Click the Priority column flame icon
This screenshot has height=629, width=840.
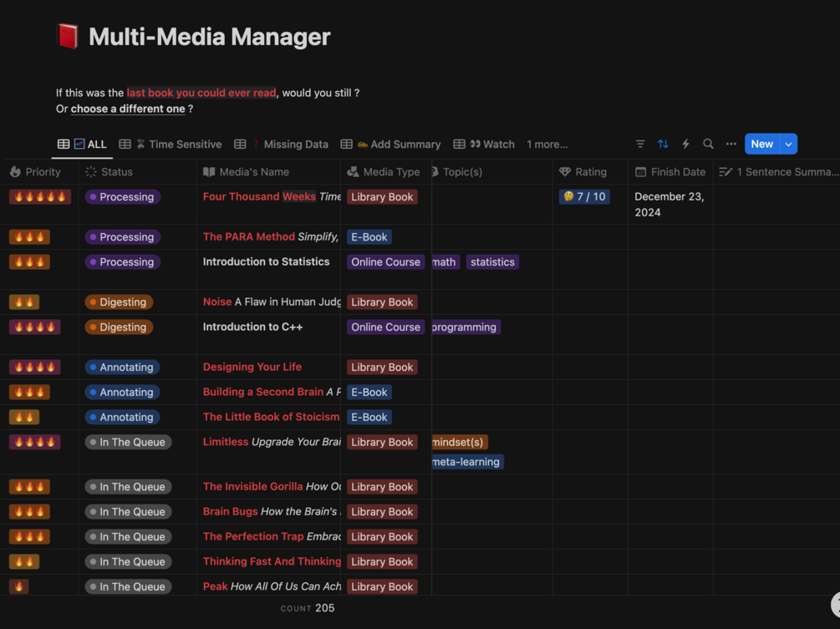click(16, 172)
